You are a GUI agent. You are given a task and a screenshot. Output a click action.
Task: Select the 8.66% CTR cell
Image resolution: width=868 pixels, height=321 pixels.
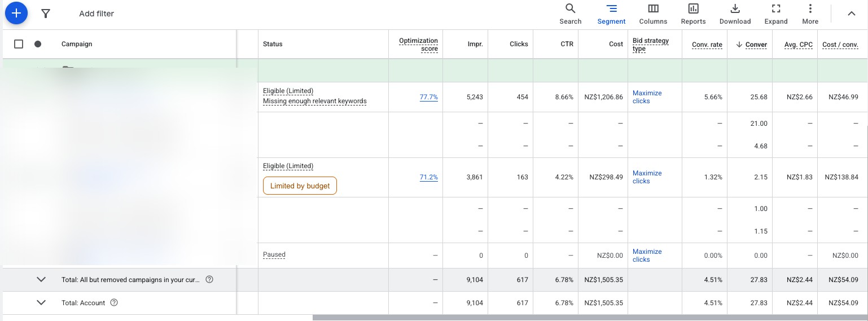[564, 97]
